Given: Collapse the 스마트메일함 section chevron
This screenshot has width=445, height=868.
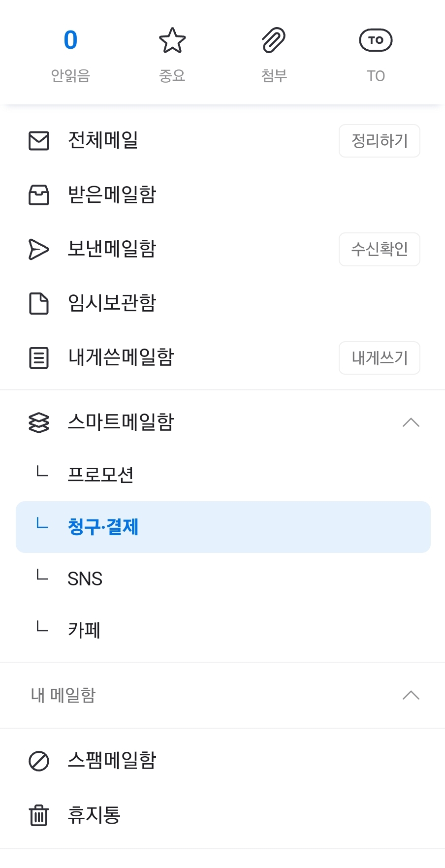Looking at the screenshot, I should click(411, 422).
